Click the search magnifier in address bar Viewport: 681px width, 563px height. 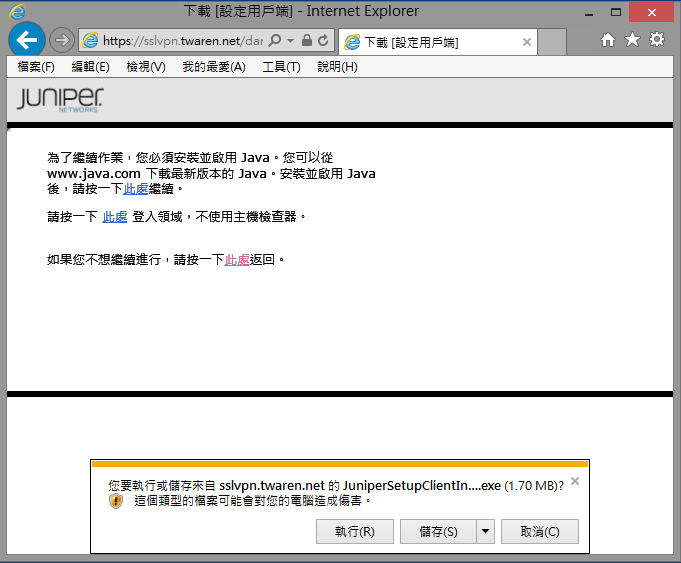[x=275, y=41]
